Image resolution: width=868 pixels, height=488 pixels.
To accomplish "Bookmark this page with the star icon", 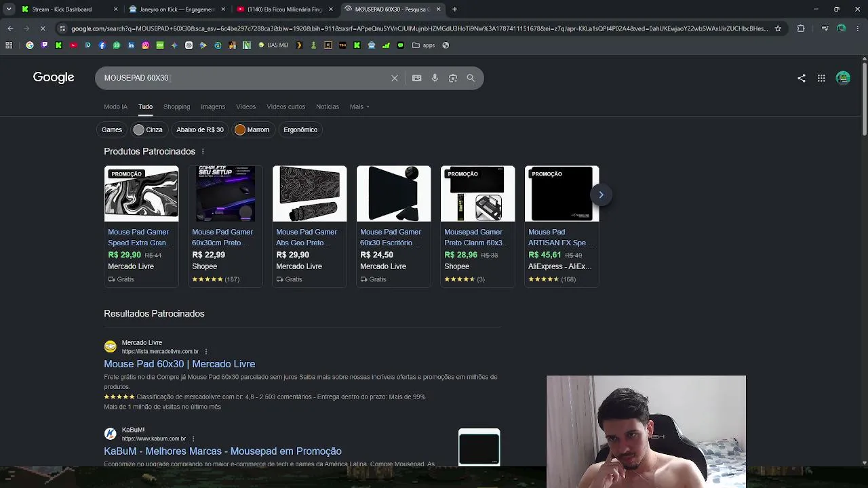I will coord(778,28).
